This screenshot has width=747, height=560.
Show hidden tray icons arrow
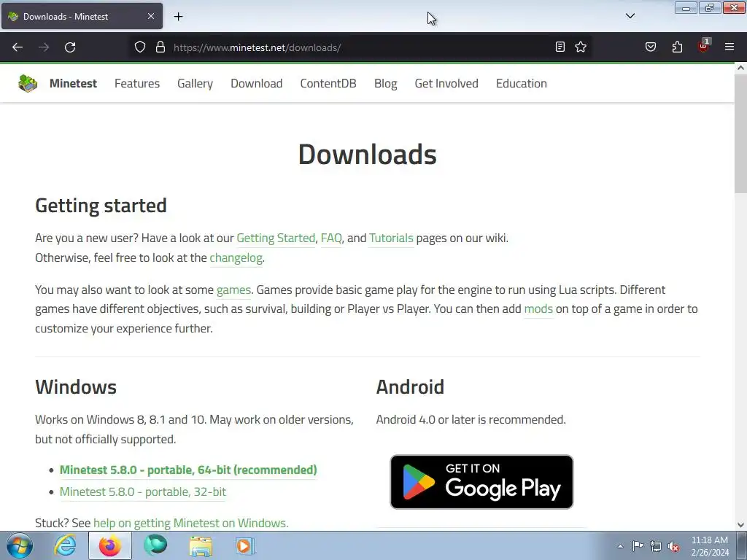tap(620, 546)
